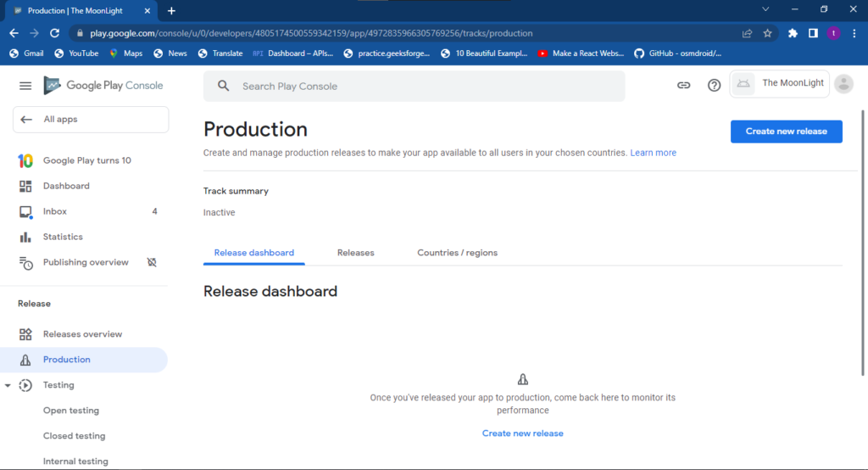Bookmark this page with star icon
868x470 pixels.
[x=767, y=33]
